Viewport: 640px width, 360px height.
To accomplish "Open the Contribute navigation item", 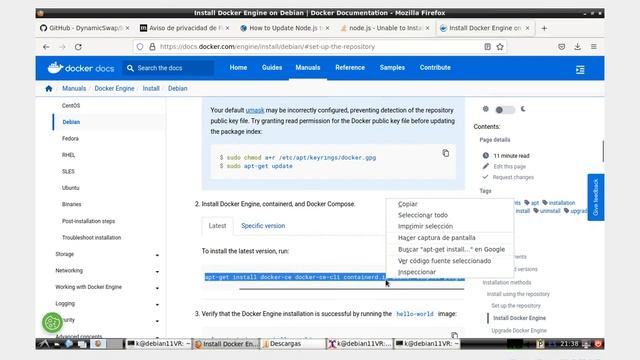I will click(435, 68).
